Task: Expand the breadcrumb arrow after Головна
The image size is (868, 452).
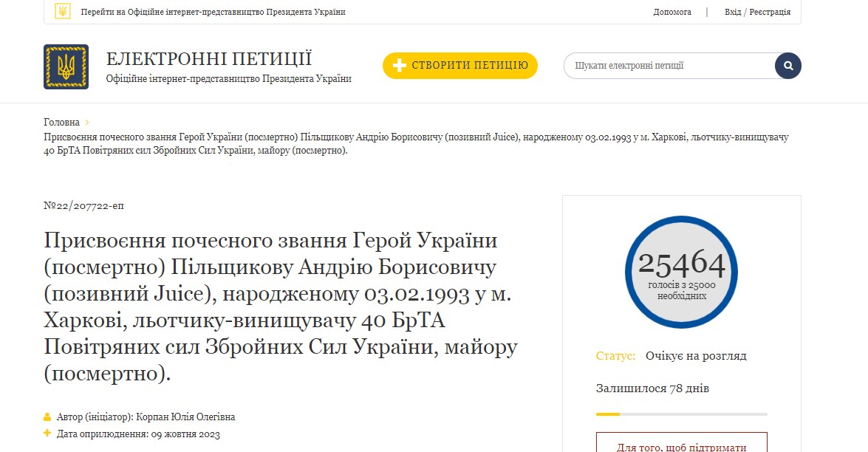Action: coord(86,122)
